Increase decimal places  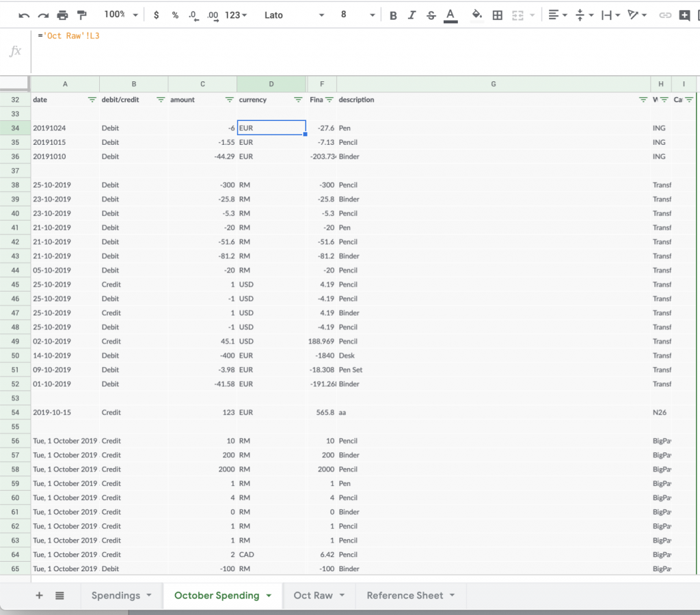point(213,16)
